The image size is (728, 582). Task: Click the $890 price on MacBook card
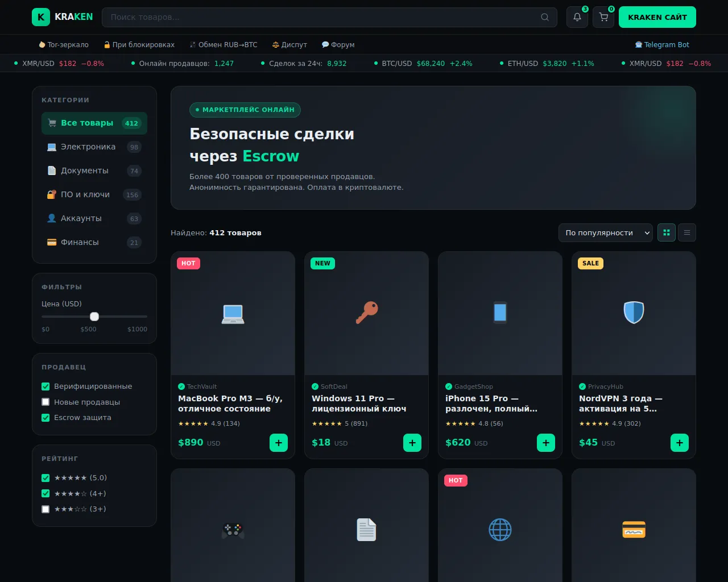click(x=191, y=443)
